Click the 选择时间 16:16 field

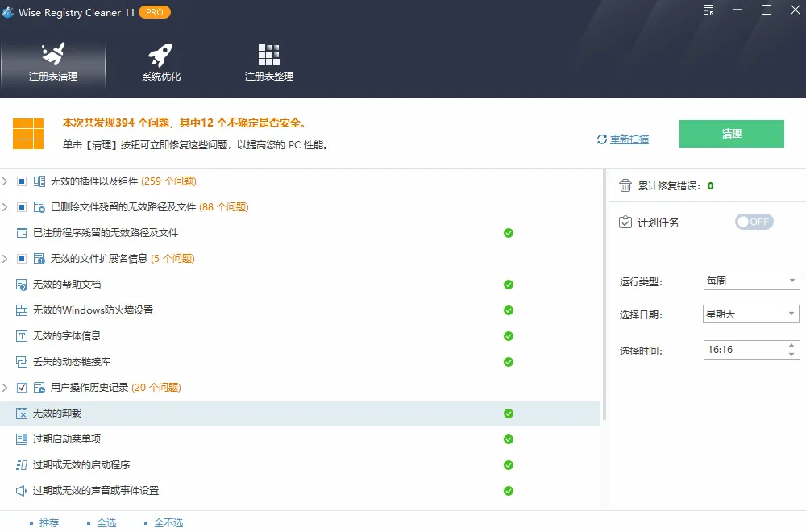click(x=751, y=350)
